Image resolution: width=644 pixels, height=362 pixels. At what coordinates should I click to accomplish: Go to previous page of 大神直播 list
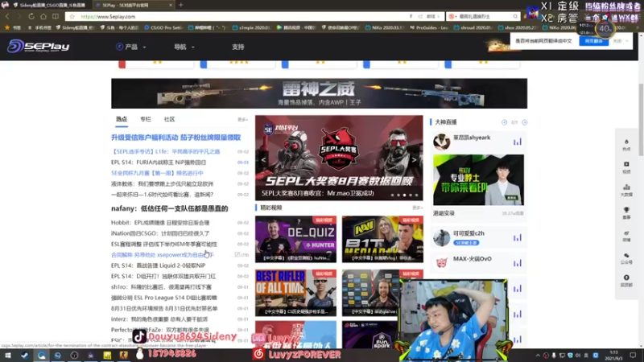[505, 122]
